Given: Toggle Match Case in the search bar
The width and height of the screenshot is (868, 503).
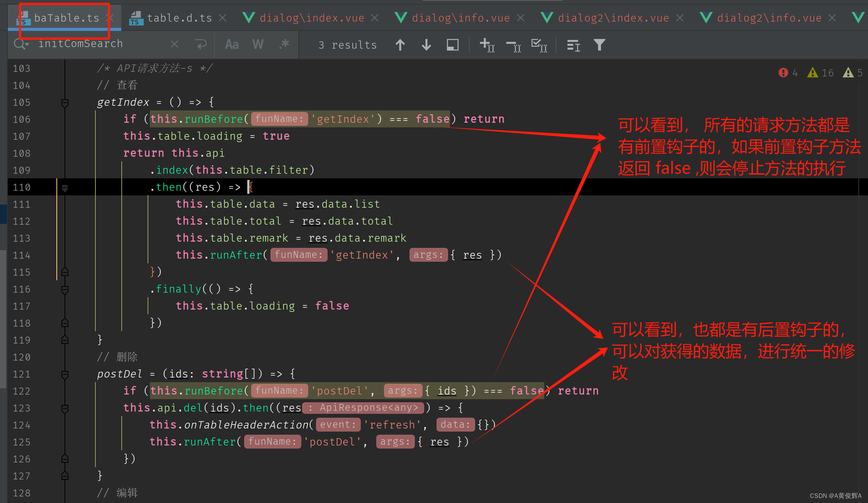Looking at the screenshot, I should [x=231, y=44].
